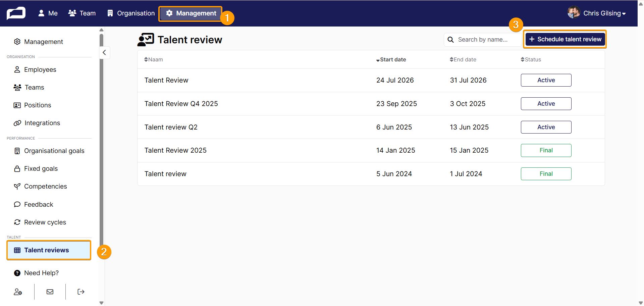This screenshot has height=306, width=644.
Task: Click Schedule talent review button
Action: point(565,39)
